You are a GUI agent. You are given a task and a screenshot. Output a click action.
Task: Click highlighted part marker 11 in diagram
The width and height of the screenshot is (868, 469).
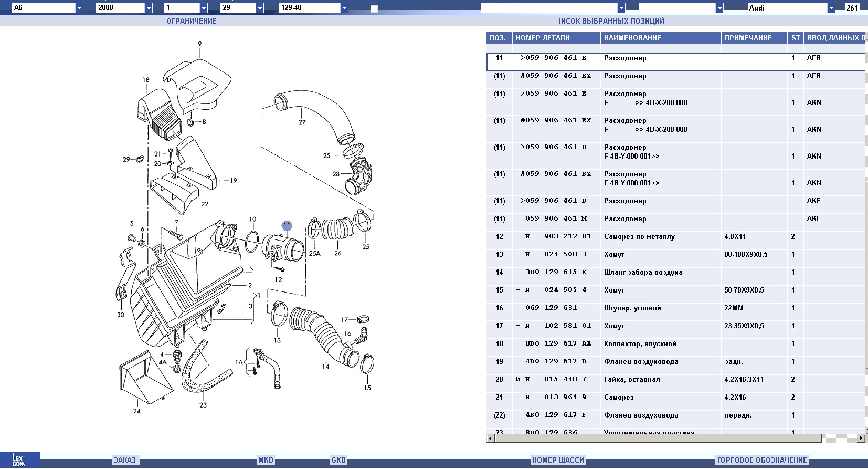pos(287,226)
